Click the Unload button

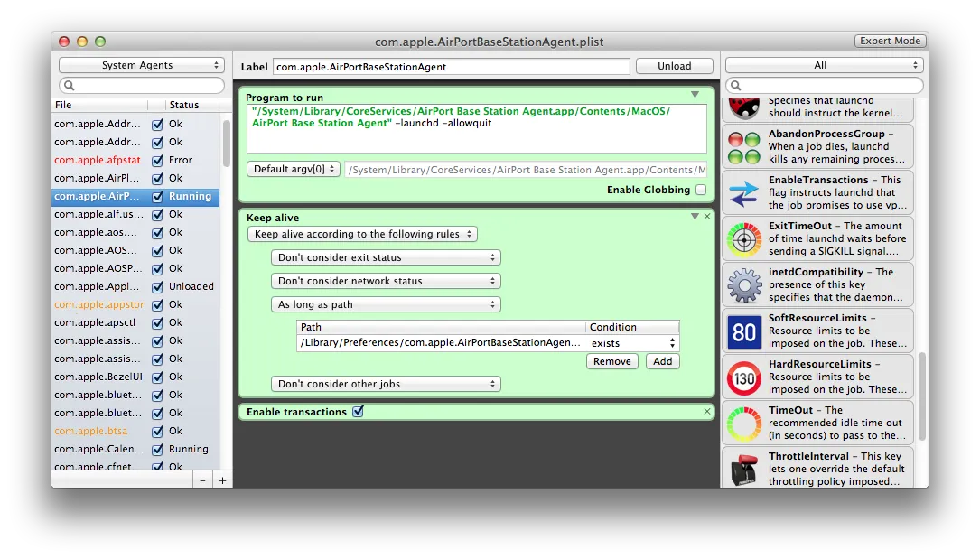coord(674,65)
